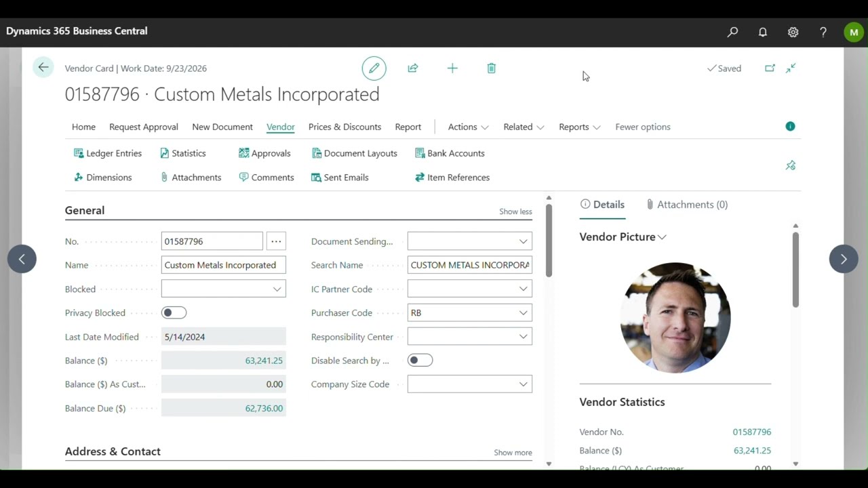Toggle Disable Search by Name switch
The width and height of the screenshot is (868, 488).
point(420,361)
